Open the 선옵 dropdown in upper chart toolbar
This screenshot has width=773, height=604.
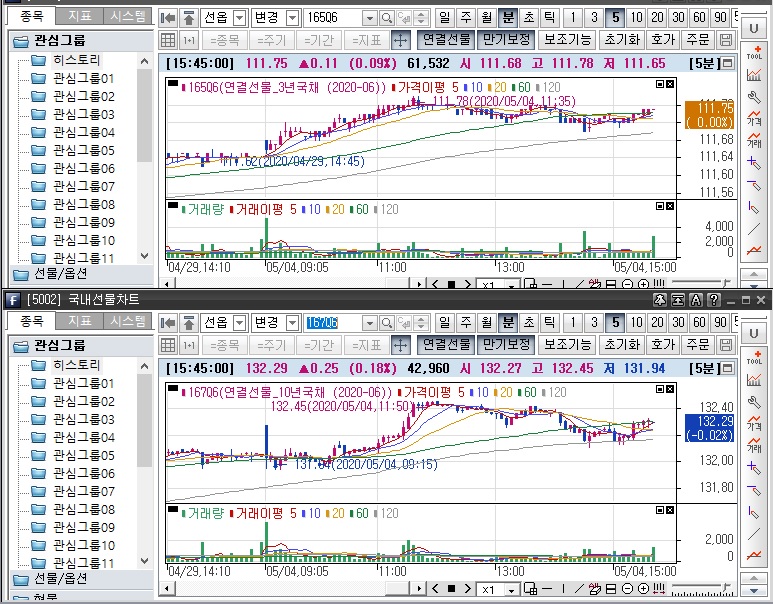pos(240,18)
